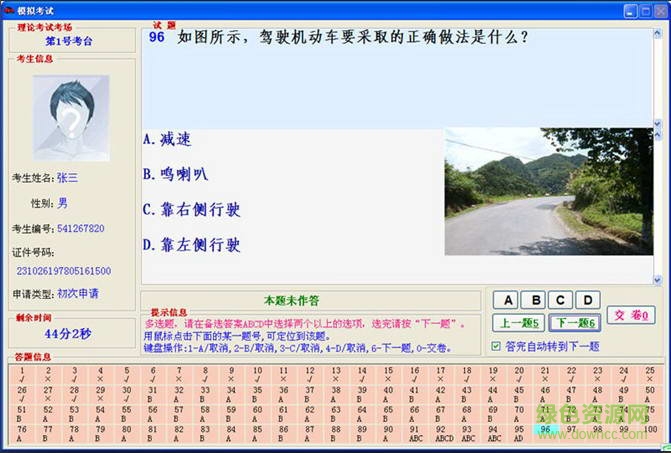Jump to highlighted question 96 cell

coord(545,430)
